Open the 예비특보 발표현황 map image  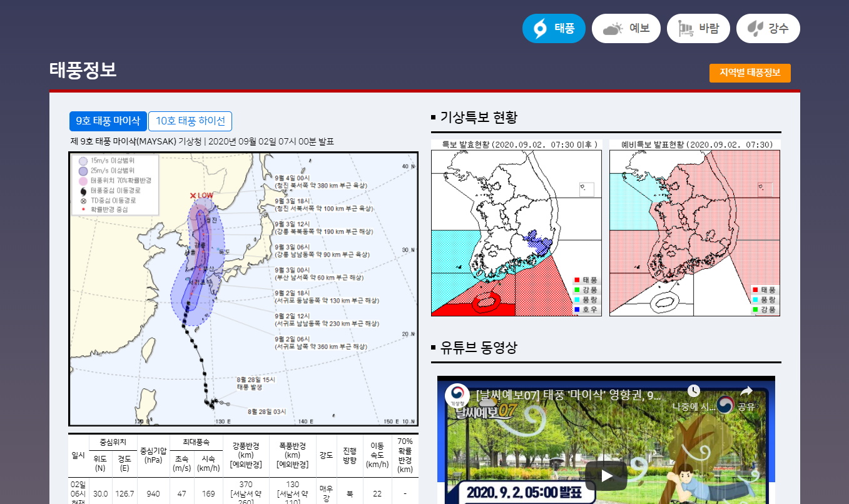(695, 228)
